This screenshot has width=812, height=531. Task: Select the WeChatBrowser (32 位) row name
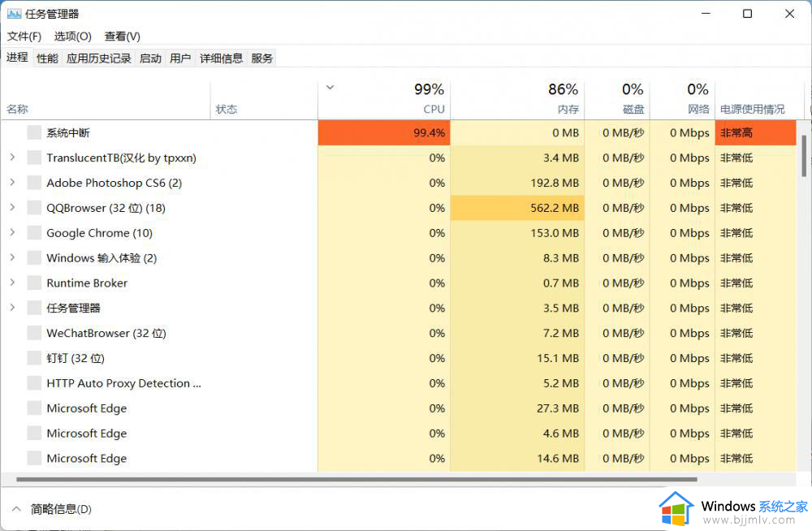[106, 333]
